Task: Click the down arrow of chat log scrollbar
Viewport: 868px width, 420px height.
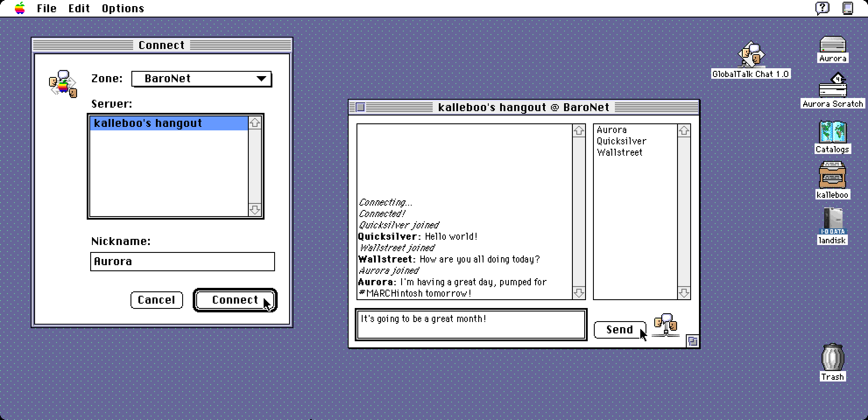Action: click(579, 293)
